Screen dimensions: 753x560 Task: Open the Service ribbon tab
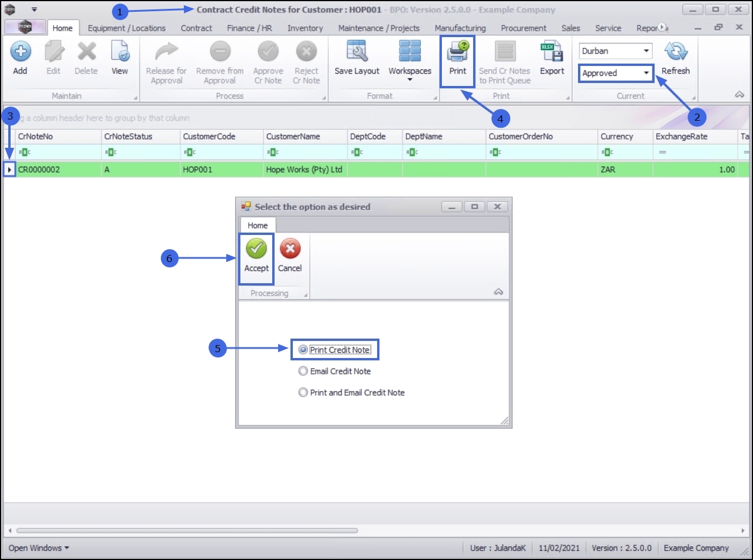[x=608, y=28]
